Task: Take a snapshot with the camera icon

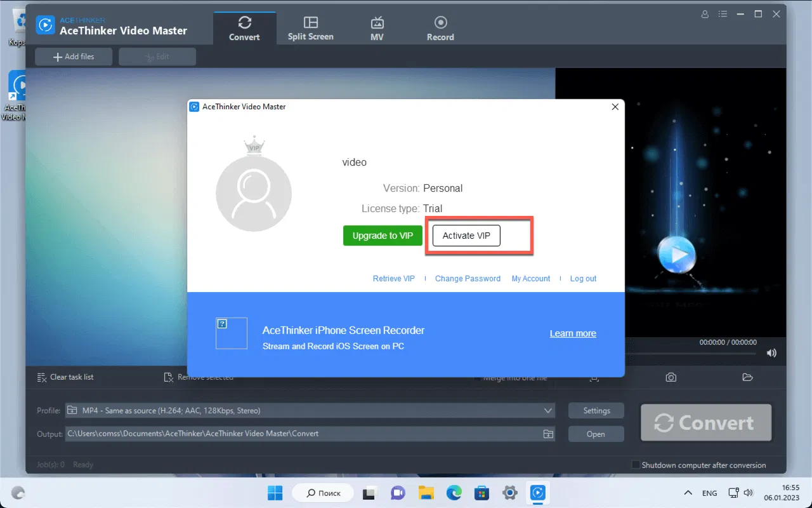Action: click(671, 377)
